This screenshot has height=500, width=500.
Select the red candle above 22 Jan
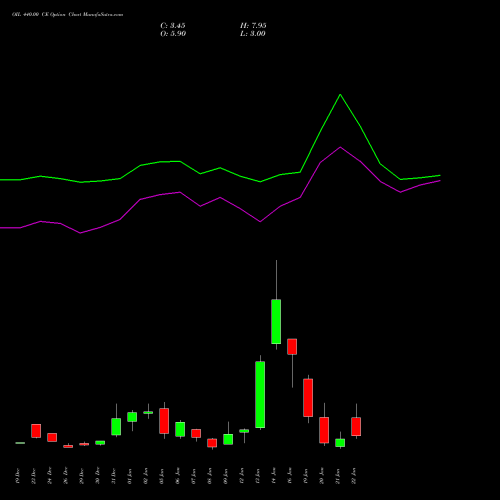pos(356,426)
